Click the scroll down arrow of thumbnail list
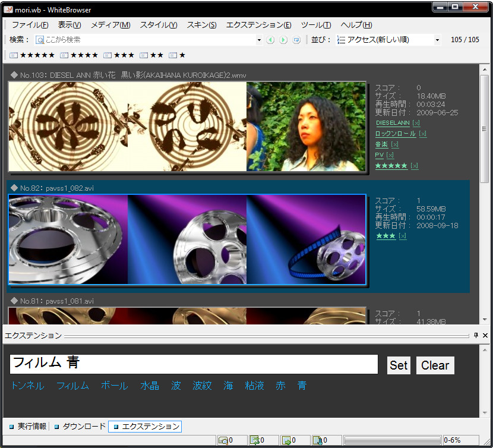This screenshot has width=493, height=448. click(x=484, y=320)
